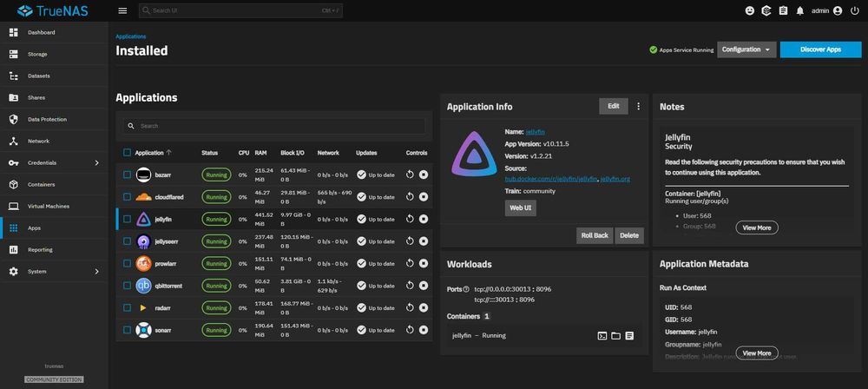Viewport: 868px width, 389px height.
Task: Open the jobs clipboard icon
Action: pyautogui.click(x=783, y=10)
